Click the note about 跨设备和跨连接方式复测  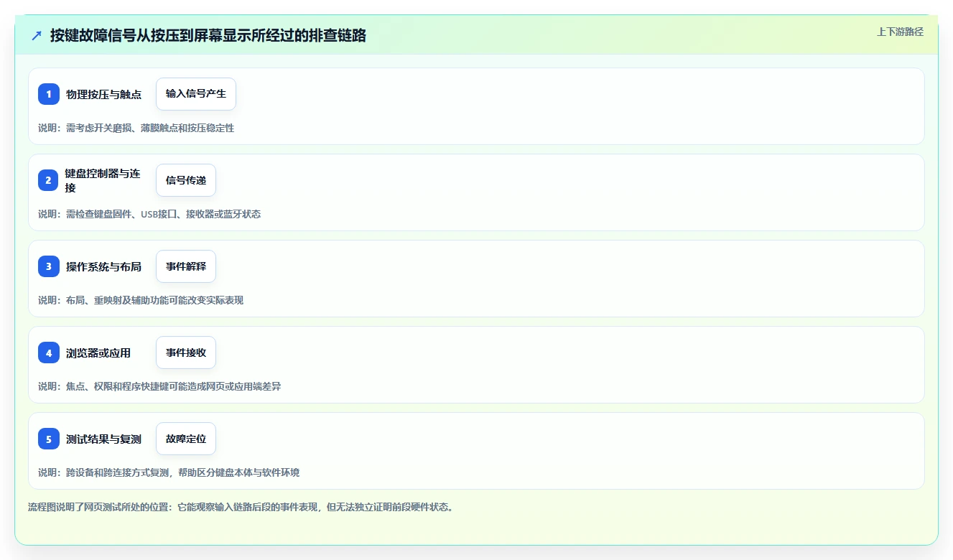tap(169, 472)
